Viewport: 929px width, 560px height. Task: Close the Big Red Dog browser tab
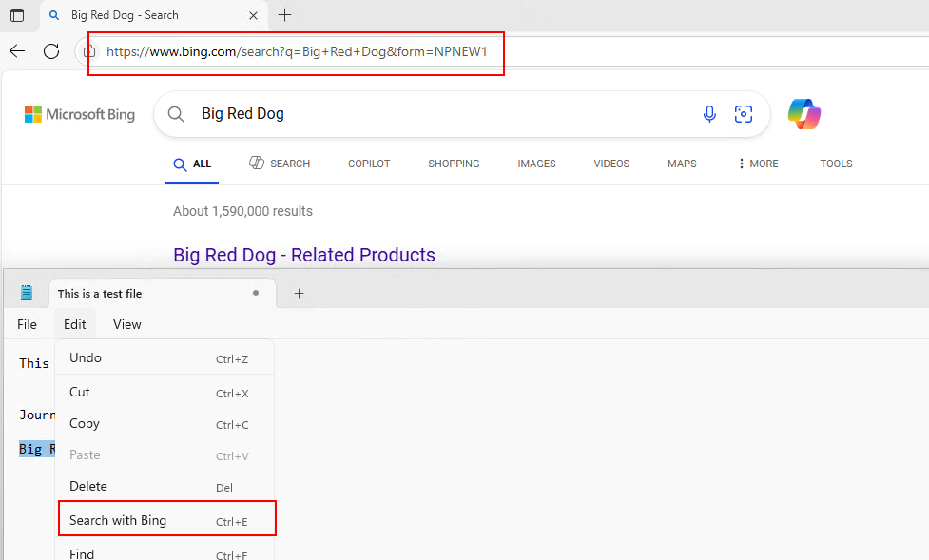[253, 15]
